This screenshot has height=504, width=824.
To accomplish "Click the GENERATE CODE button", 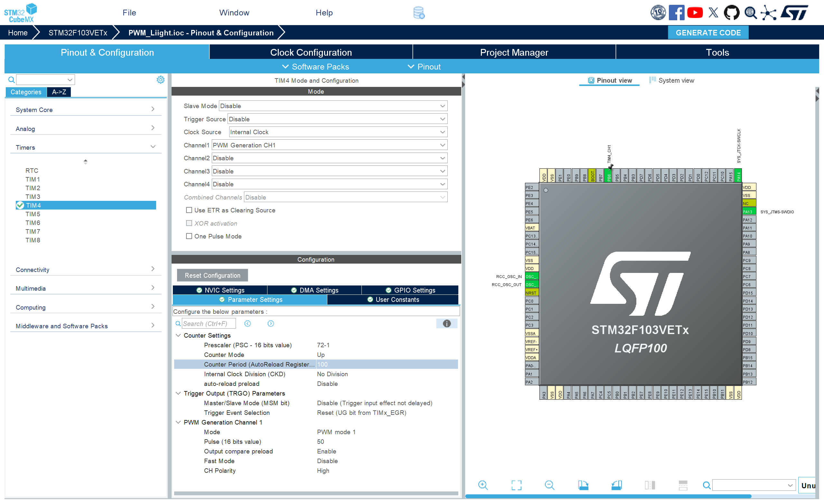I will click(708, 33).
